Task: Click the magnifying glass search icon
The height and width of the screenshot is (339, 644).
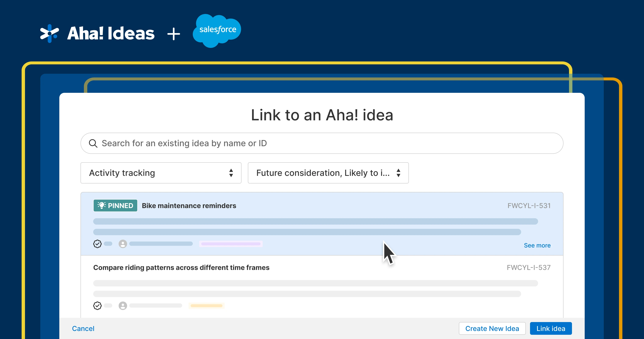Action: [93, 143]
